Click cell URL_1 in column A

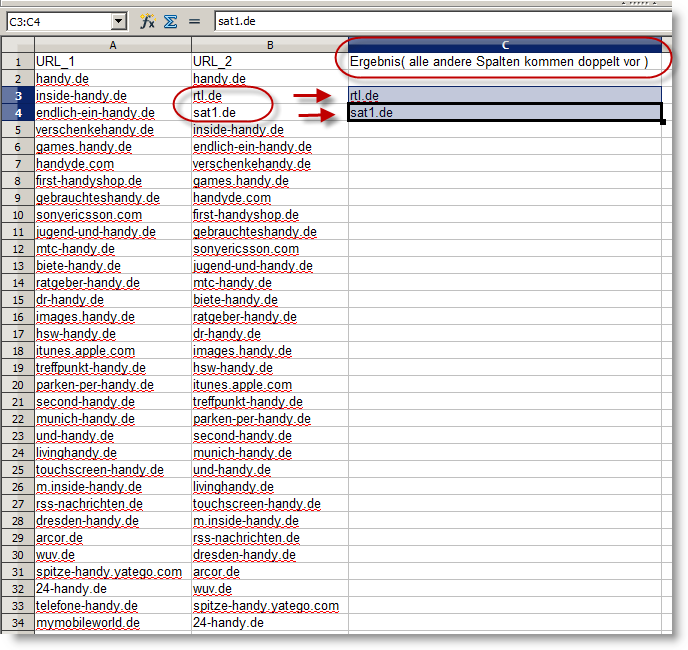(113, 61)
